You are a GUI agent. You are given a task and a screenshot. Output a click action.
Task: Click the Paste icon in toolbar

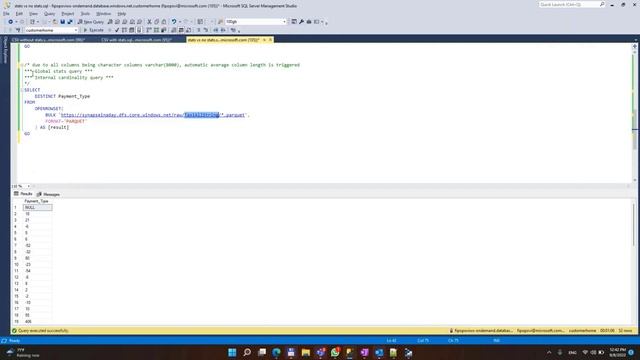pyautogui.click(x=164, y=22)
